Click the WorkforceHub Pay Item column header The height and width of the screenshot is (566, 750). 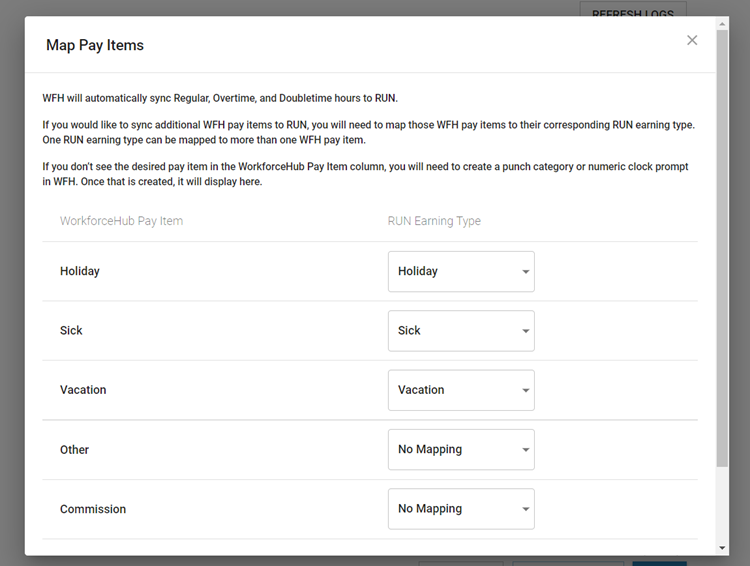click(x=121, y=221)
